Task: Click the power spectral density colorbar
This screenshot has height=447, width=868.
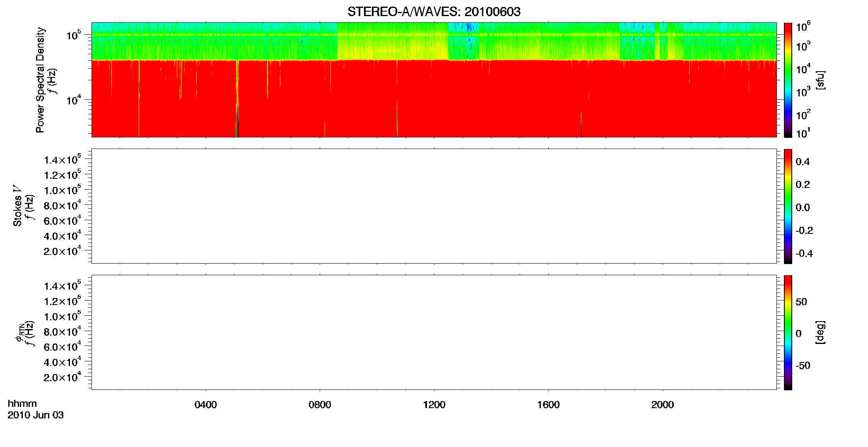Action: click(788, 80)
